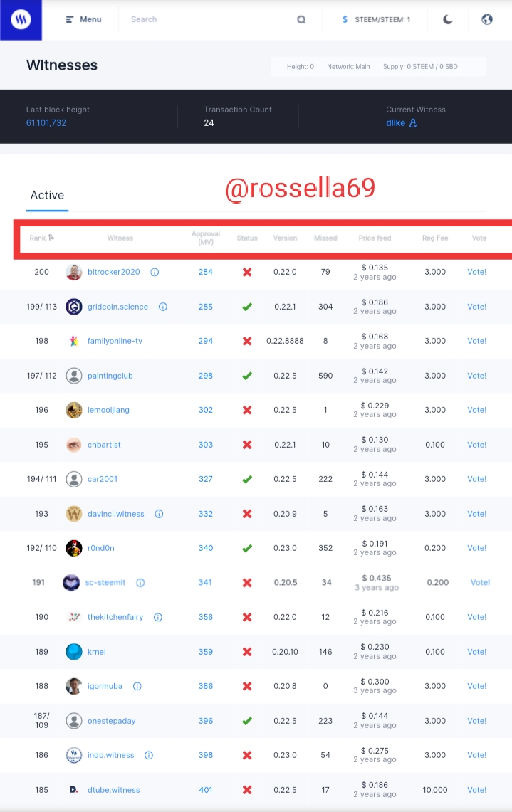Click car2001 default avatar

[74, 479]
